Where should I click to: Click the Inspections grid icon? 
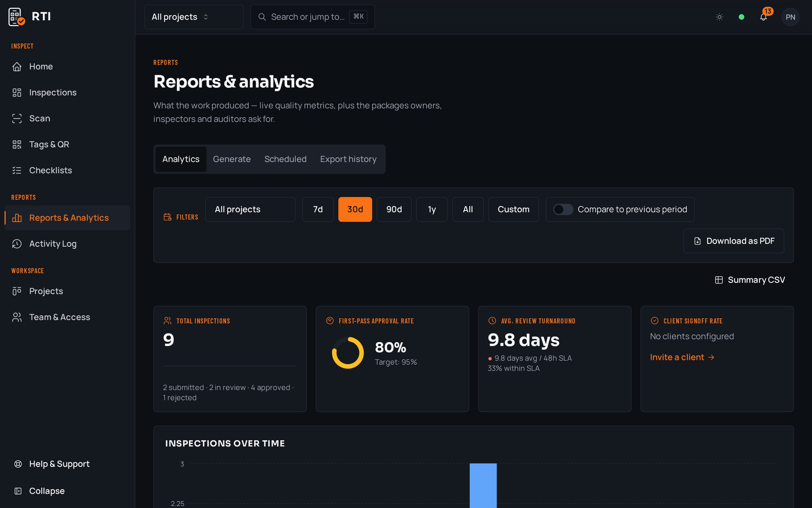click(x=17, y=92)
